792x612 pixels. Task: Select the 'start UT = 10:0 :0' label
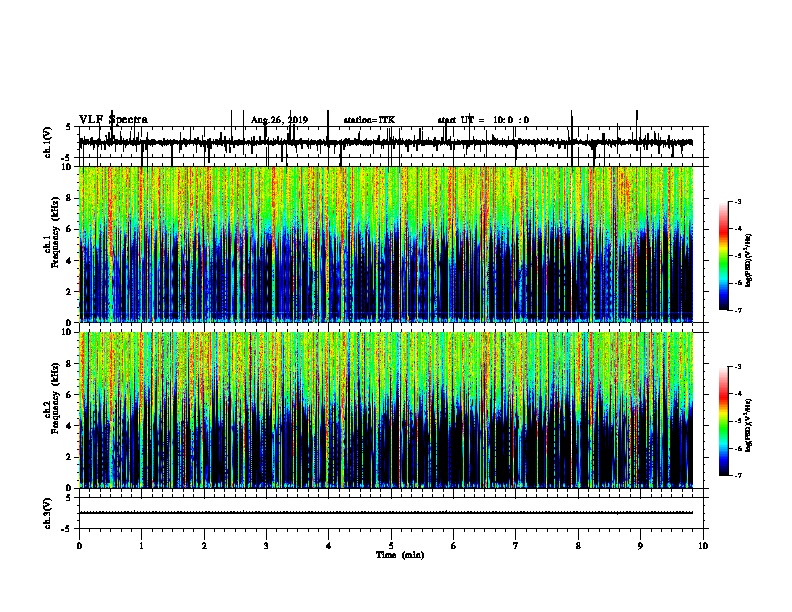point(483,120)
